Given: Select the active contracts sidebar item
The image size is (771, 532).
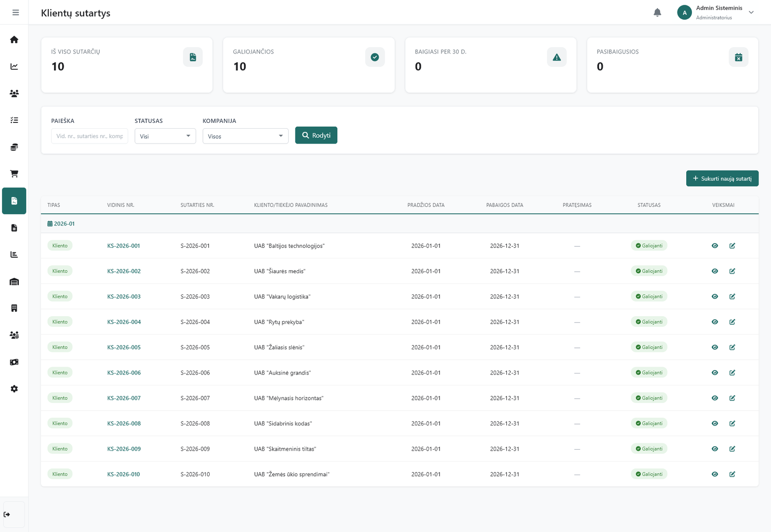Looking at the screenshot, I should [x=14, y=201].
